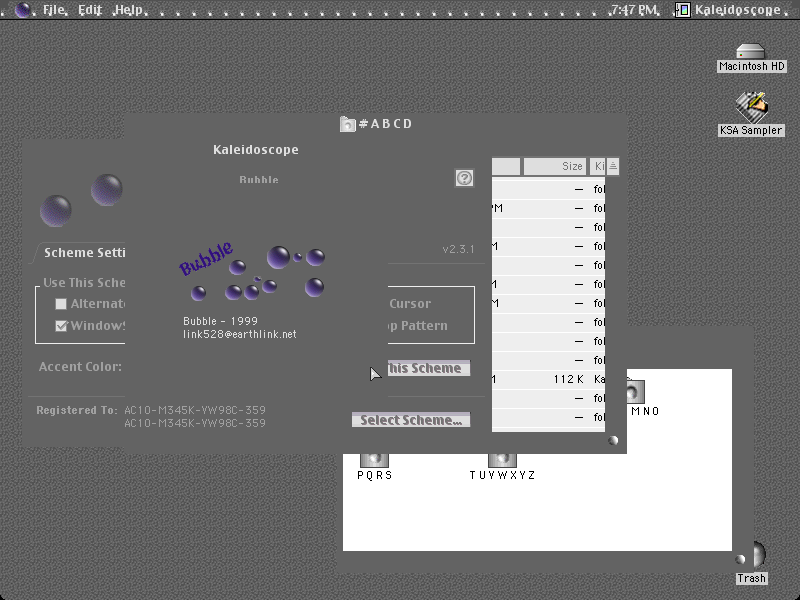
Task: Click the Cursor option label
Action: click(x=410, y=304)
